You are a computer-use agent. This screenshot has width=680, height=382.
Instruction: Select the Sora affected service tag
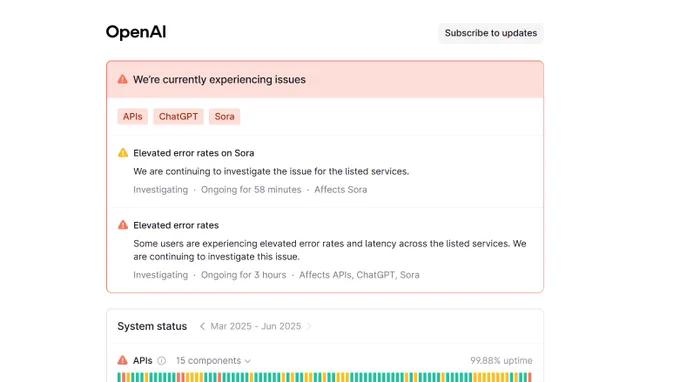224,117
